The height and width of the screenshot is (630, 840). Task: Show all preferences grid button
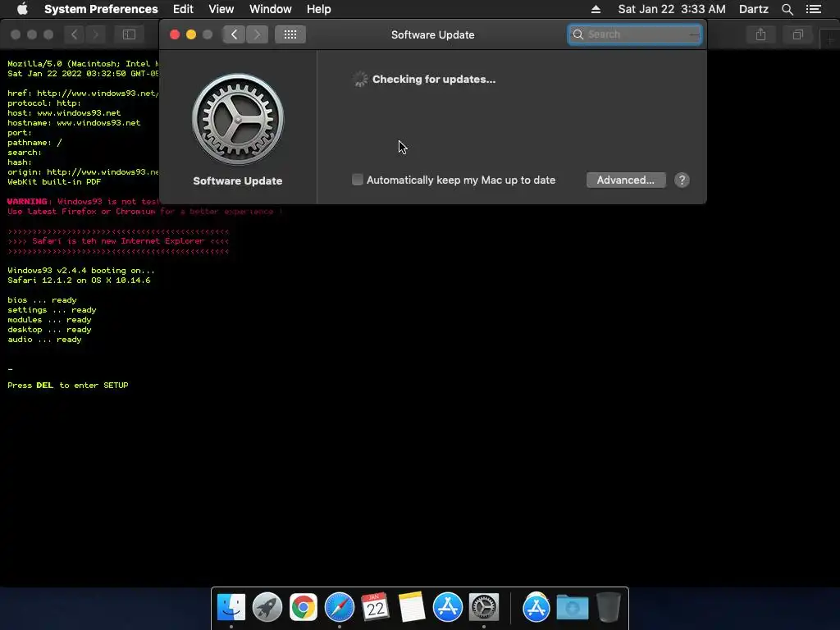point(290,34)
